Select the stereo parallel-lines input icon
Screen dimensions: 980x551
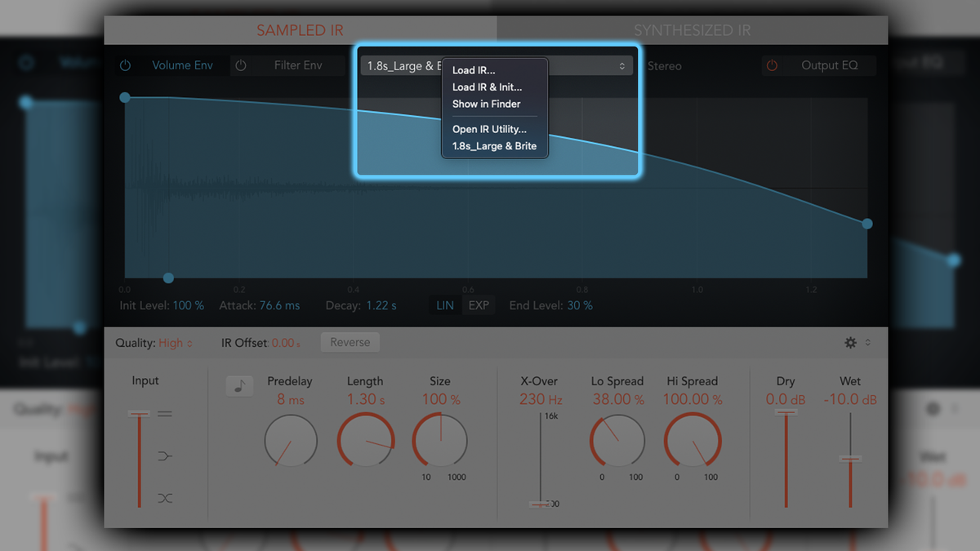165,414
